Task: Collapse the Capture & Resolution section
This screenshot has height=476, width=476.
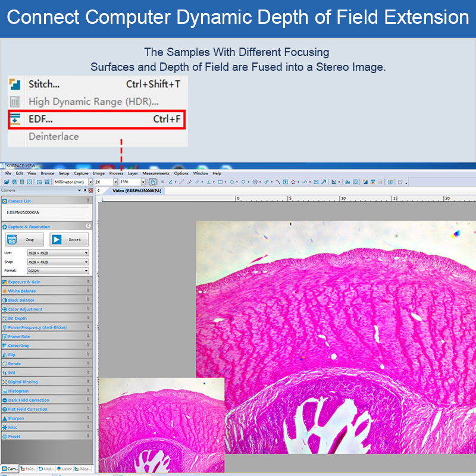Action: tap(88, 227)
